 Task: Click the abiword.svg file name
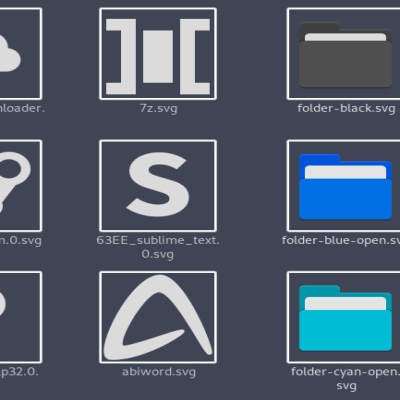click(x=159, y=372)
